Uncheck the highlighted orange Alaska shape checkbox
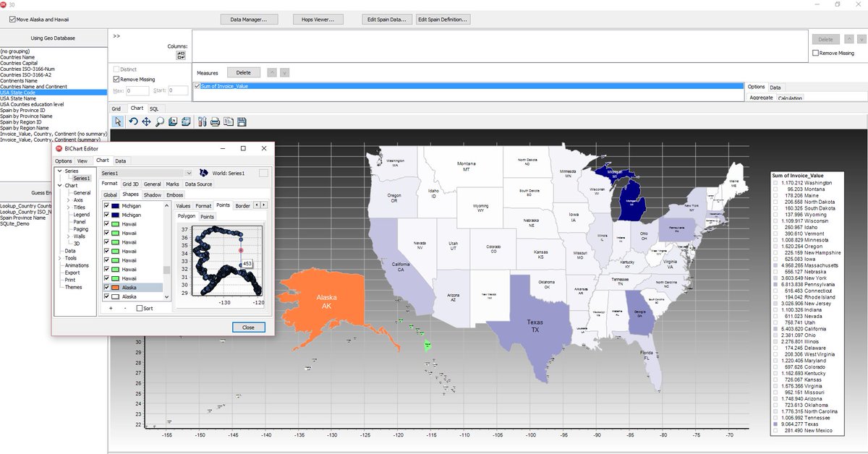This screenshot has width=868, height=454. (x=108, y=288)
